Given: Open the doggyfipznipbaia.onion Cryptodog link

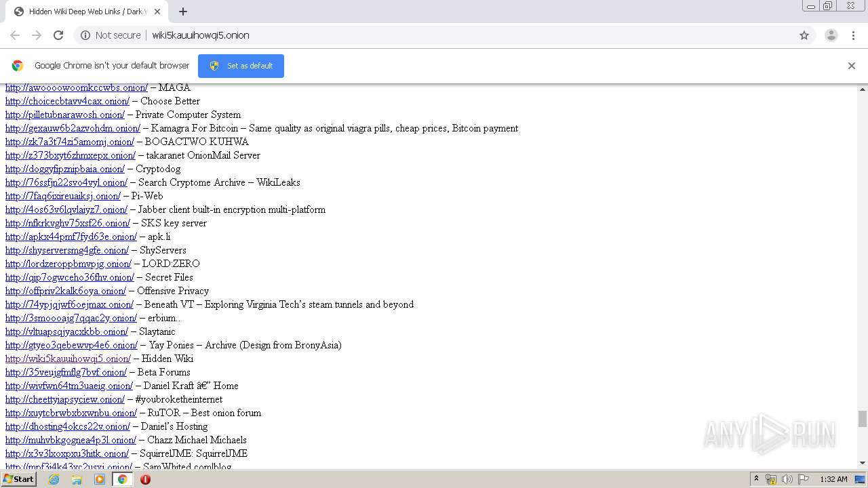Looking at the screenshot, I should point(65,169).
